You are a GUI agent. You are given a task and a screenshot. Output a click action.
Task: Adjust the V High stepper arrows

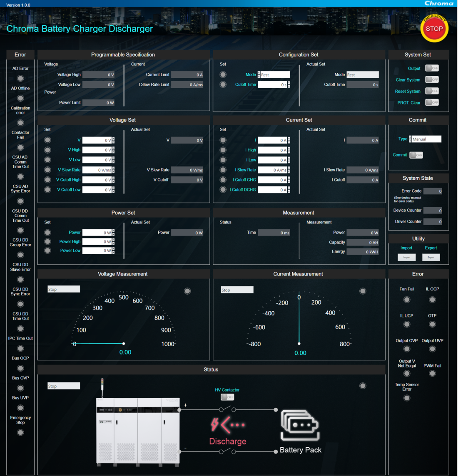point(113,150)
